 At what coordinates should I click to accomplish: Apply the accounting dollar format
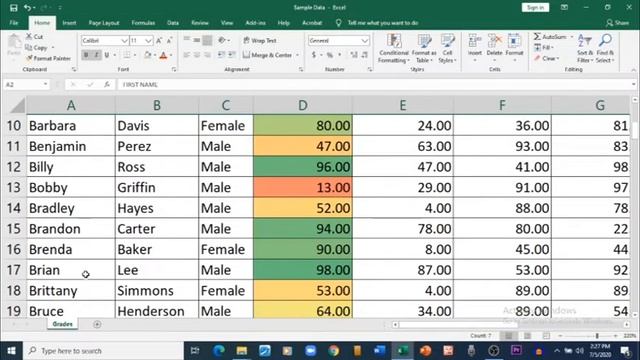tap(313, 55)
